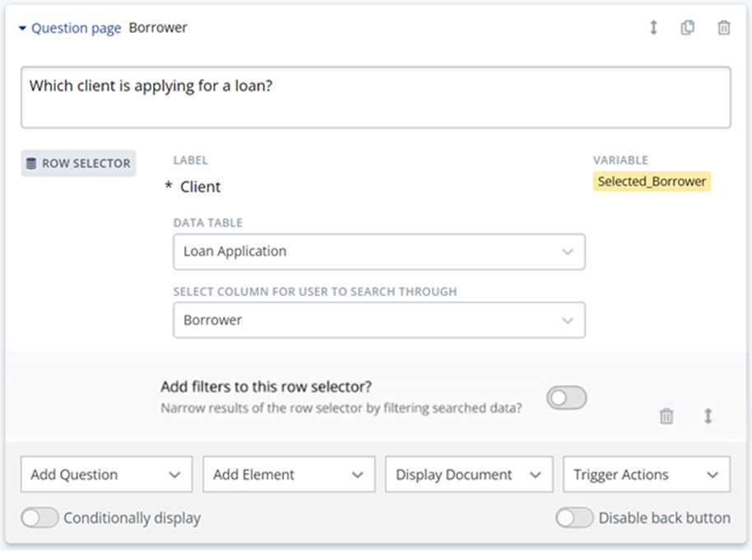Open the search column dropdown showing Borrower
The height and width of the screenshot is (560, 752).
pyautogui.click(x=378, y=320)
